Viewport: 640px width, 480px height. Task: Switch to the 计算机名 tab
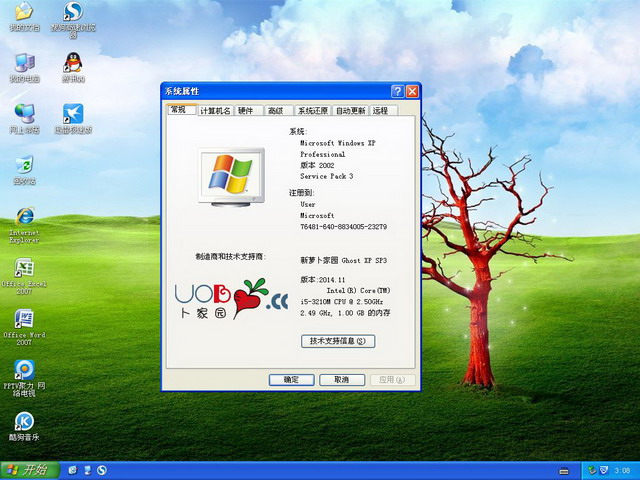(x=215, y=111)
